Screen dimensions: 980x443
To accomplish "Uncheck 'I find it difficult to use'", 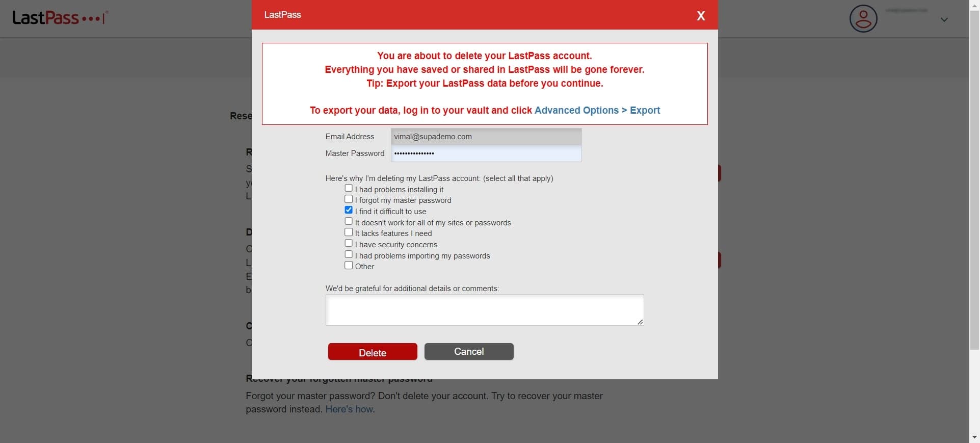I will tap(349, 210).
